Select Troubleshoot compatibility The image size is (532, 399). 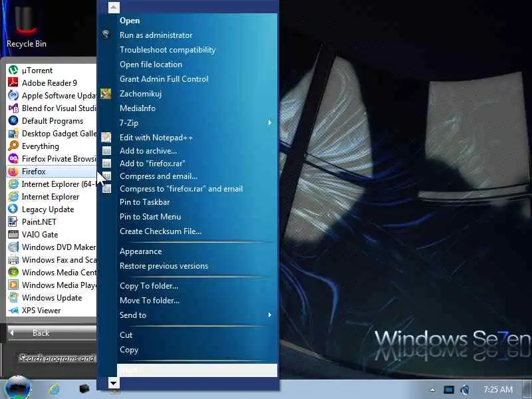(168, 50)
